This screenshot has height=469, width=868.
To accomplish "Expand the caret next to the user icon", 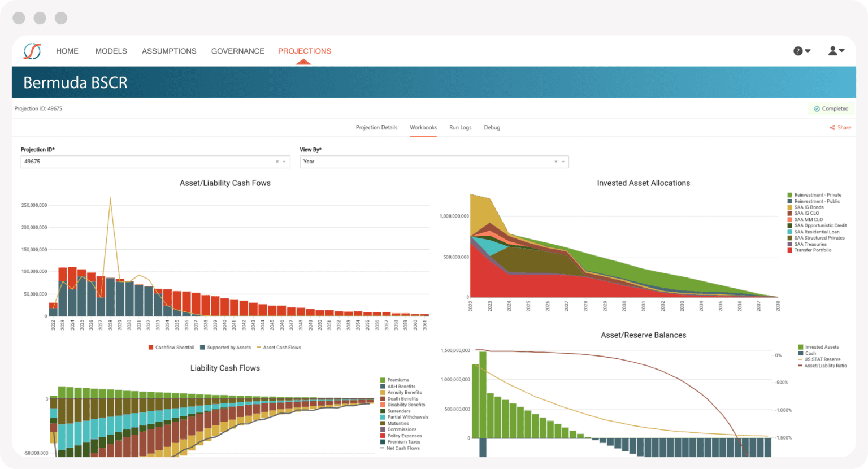I will click(x=843, y=51).
